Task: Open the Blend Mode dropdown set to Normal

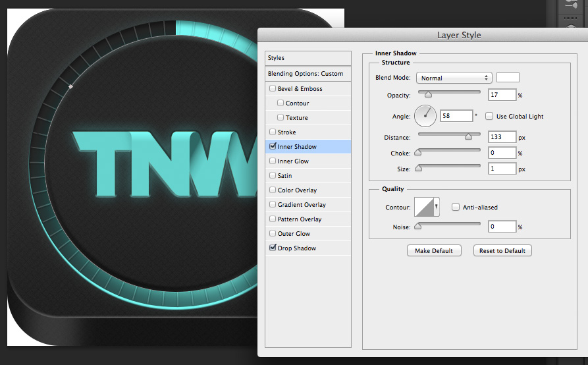Action: coord(454,78)
